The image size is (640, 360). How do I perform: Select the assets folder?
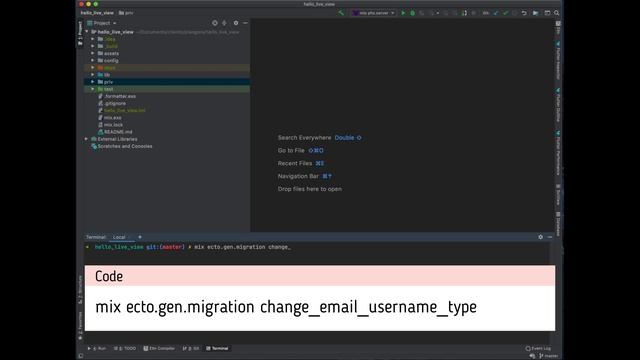tap(108, 53)
